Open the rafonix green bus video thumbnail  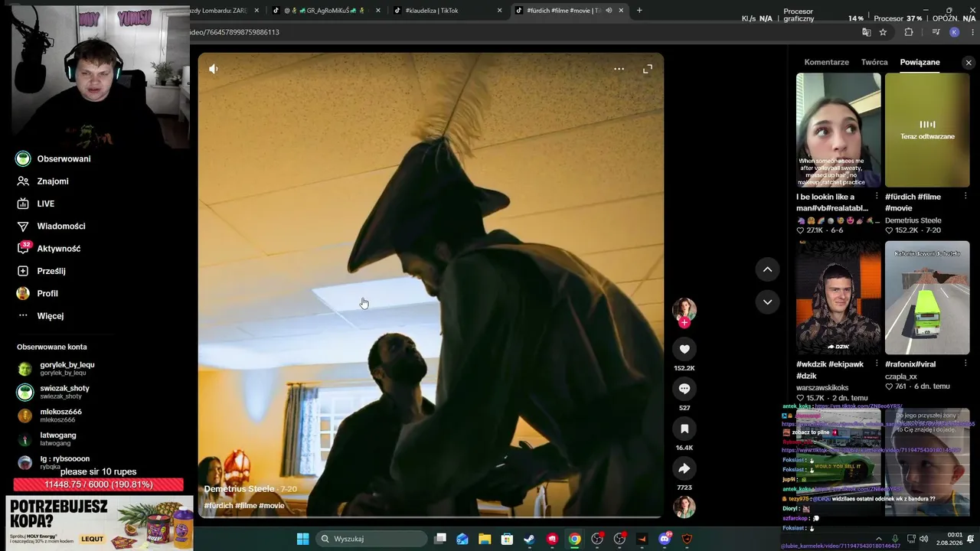(927, 298)
